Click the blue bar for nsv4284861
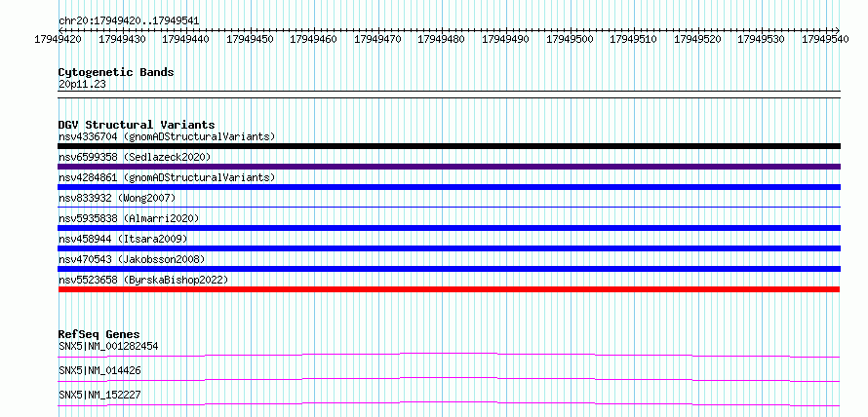The width and height of the screenshot is (868, 417). (x=449, y=187)
